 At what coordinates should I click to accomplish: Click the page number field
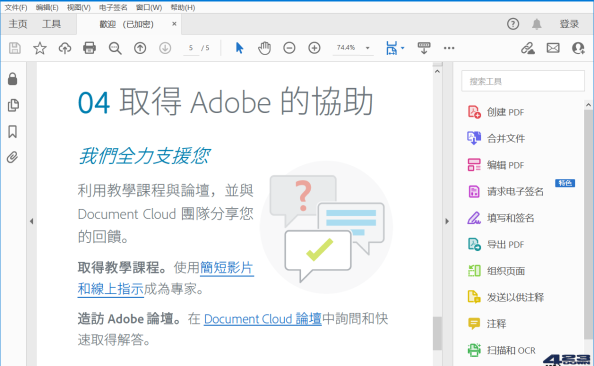pyautogui.click(x=191, y=48)
